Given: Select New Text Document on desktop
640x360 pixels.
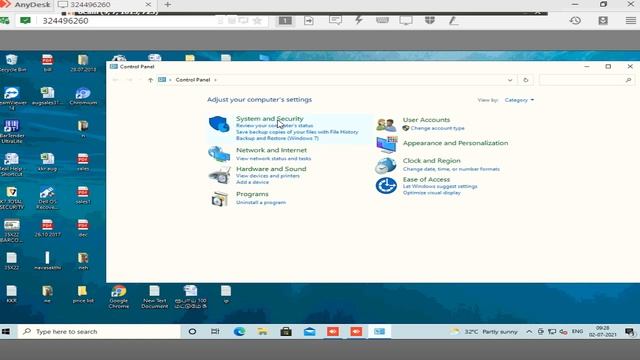Looking at the screenshot, I should coord(154,296).
